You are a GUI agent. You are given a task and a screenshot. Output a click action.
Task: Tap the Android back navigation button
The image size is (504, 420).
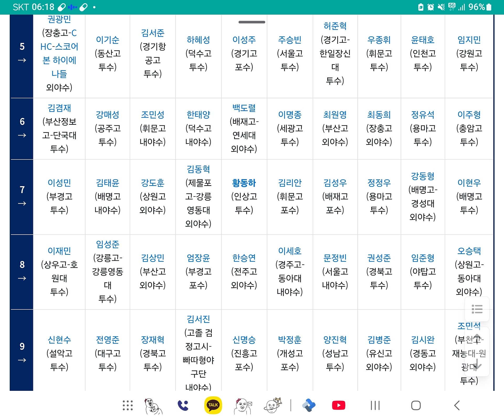pyautogui.click(x=457, y=405)
